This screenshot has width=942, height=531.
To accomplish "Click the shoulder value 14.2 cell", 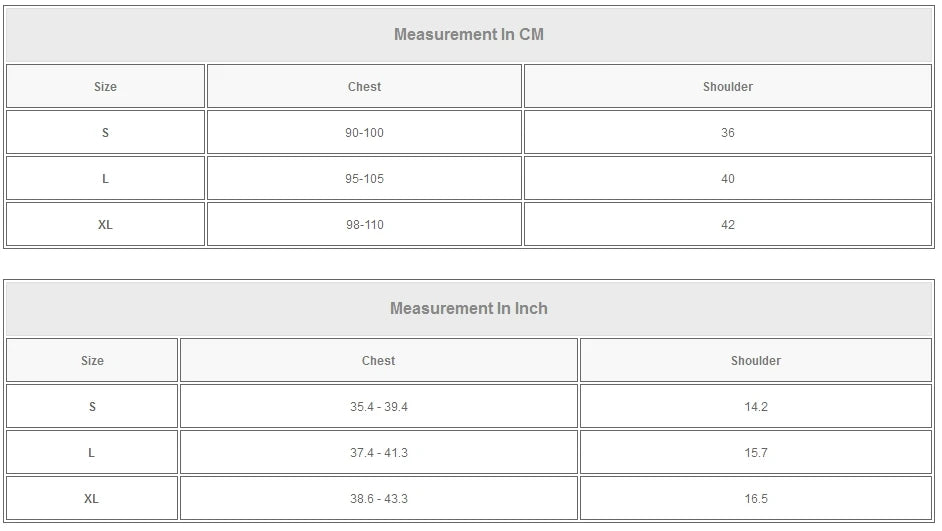I will pos(755,407).
